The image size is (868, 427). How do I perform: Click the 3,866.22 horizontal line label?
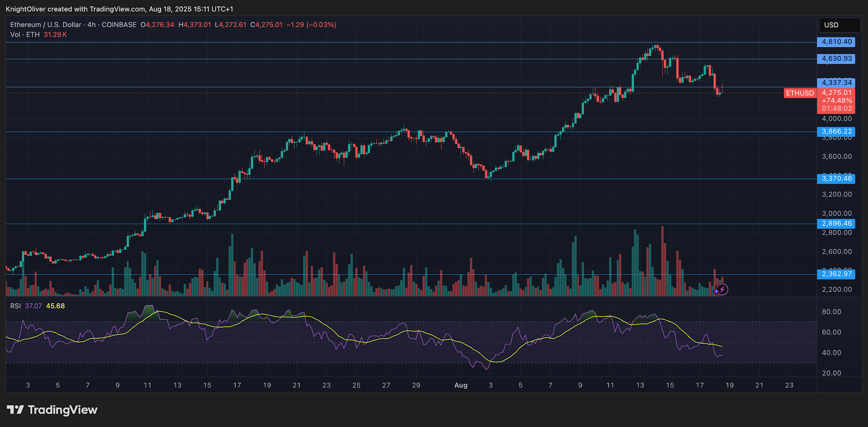[836, 132]
